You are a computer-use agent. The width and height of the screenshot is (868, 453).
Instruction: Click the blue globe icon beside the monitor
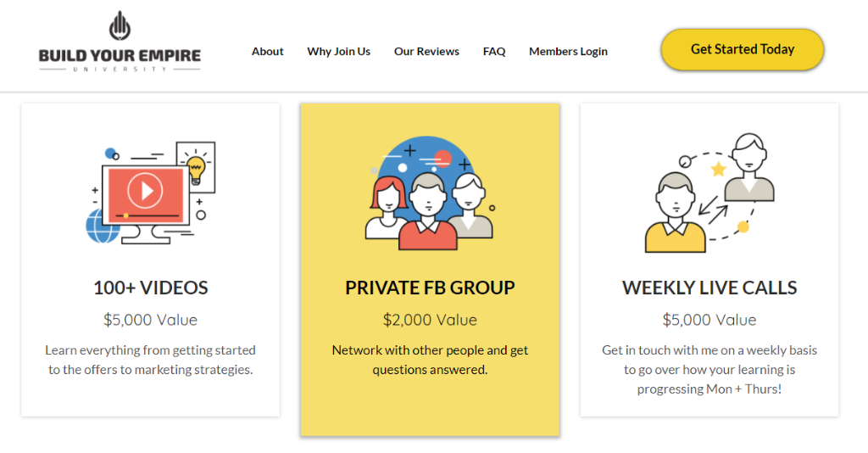101,226
